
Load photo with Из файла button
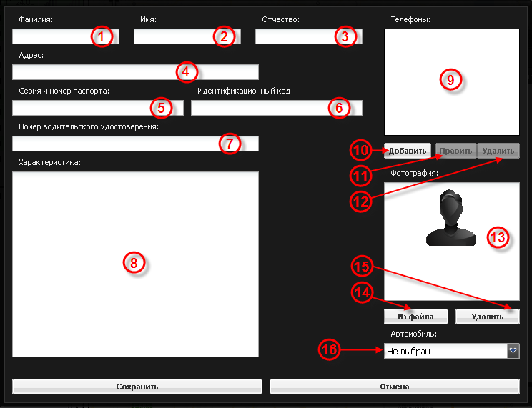(415, 316)
